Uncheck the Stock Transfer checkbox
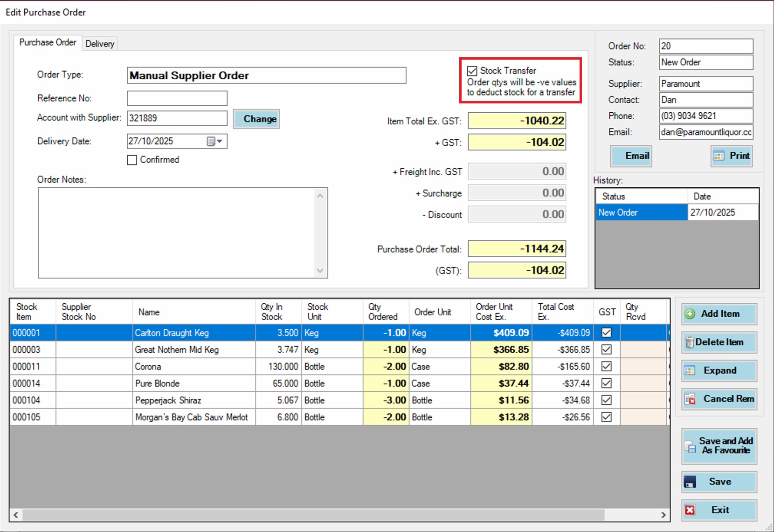Screen dimensions: 774x532 (x=472, y=70)
